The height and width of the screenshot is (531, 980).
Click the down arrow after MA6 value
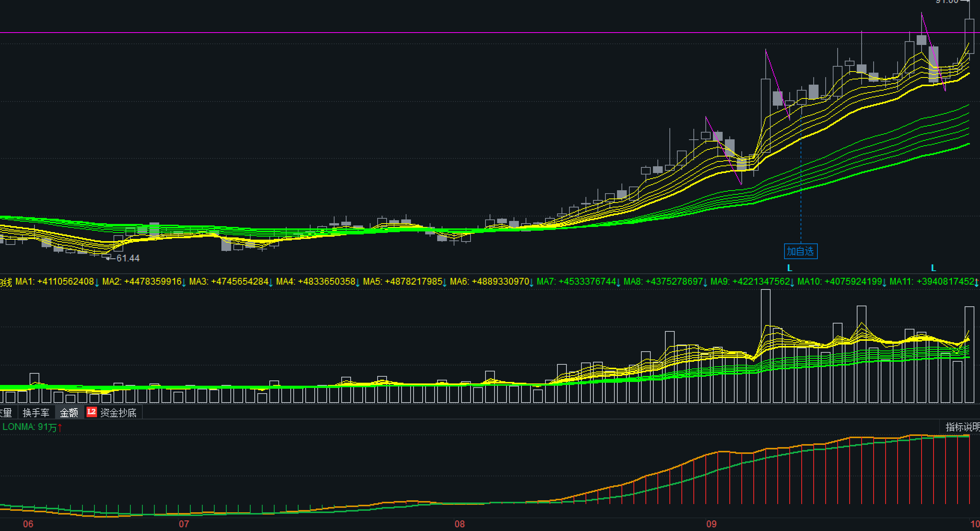tap(532, 283)
